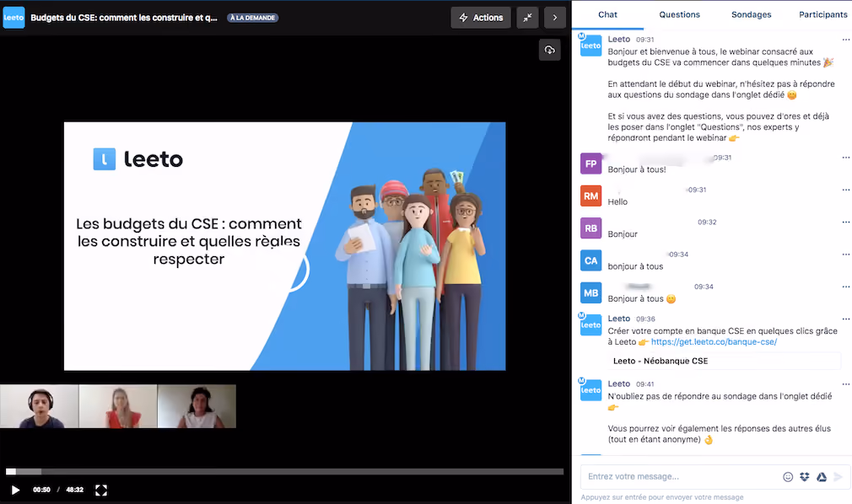
Task: Click the emoji picker icon in the message box
Action: tap(787, 477)
